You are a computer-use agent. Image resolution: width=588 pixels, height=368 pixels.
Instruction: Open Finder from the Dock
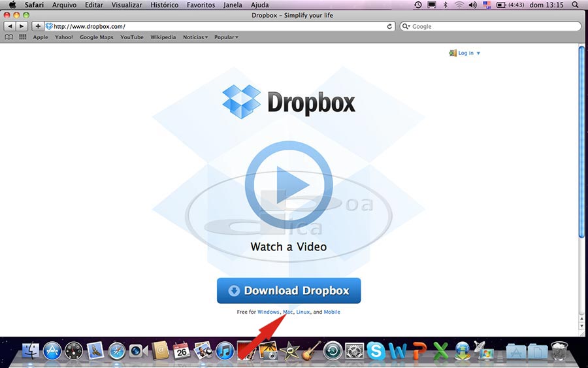tap(30, 351)
